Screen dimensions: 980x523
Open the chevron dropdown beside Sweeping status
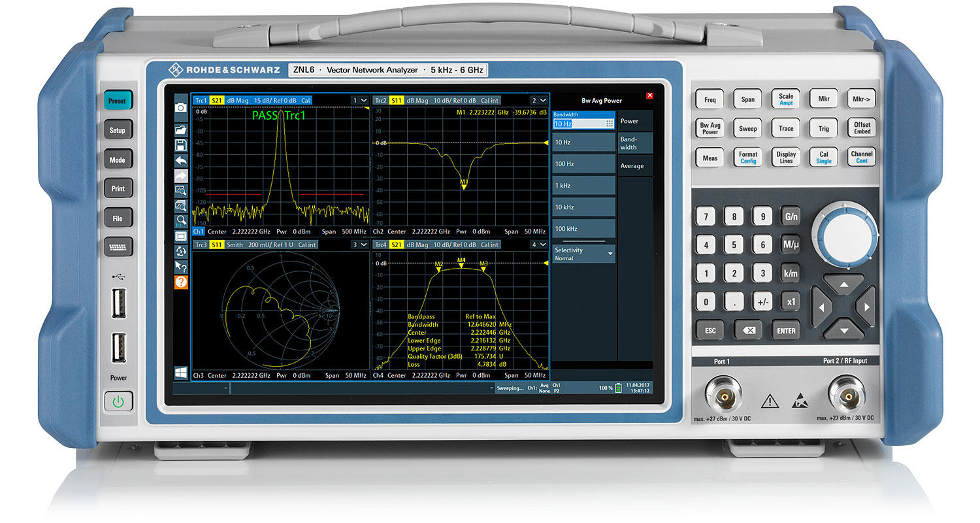pyautogui.click(x=492, y=388)
